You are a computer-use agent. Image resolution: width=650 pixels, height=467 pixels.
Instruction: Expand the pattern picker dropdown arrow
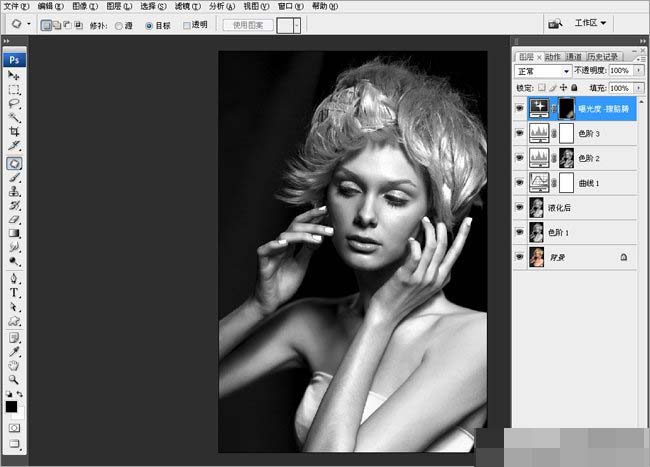coord(297,24)
